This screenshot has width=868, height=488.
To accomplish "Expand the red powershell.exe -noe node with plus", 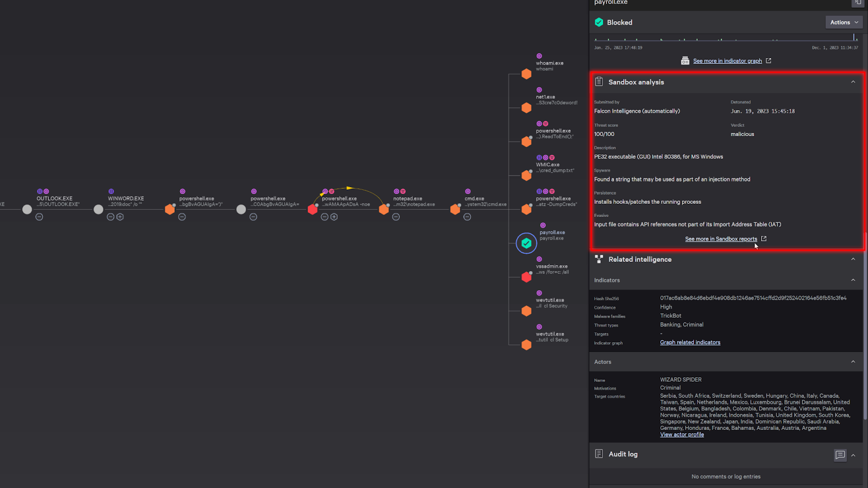I will pos(334,217).
